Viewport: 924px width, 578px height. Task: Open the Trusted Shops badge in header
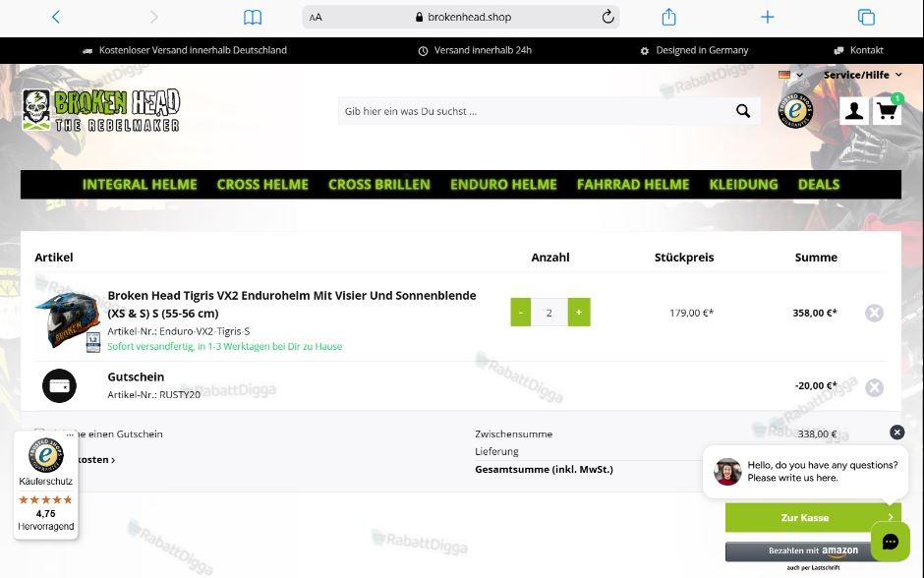[x=795, y=110]
